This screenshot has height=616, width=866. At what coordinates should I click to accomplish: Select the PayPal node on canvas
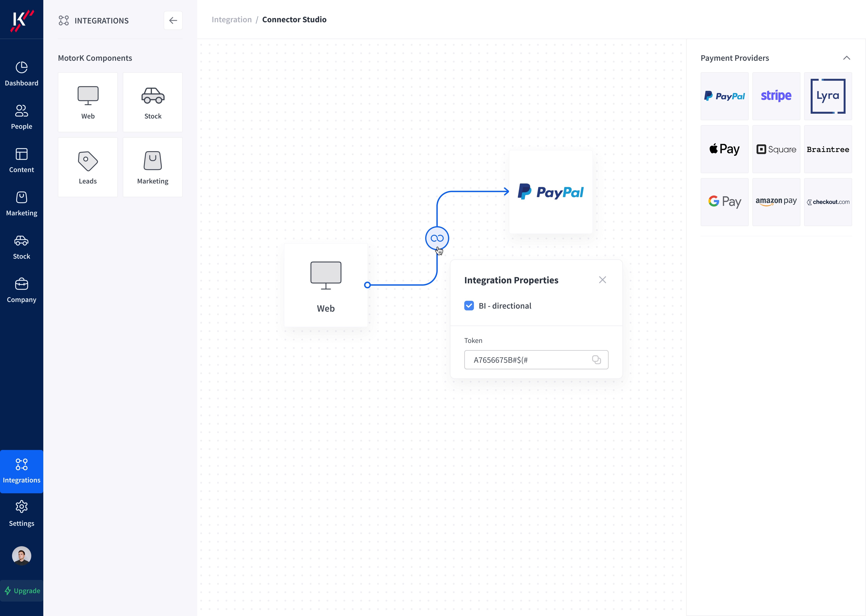550,191
